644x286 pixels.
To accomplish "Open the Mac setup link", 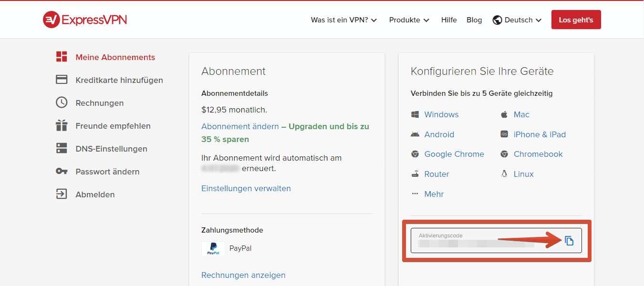I will coord(522,114).
